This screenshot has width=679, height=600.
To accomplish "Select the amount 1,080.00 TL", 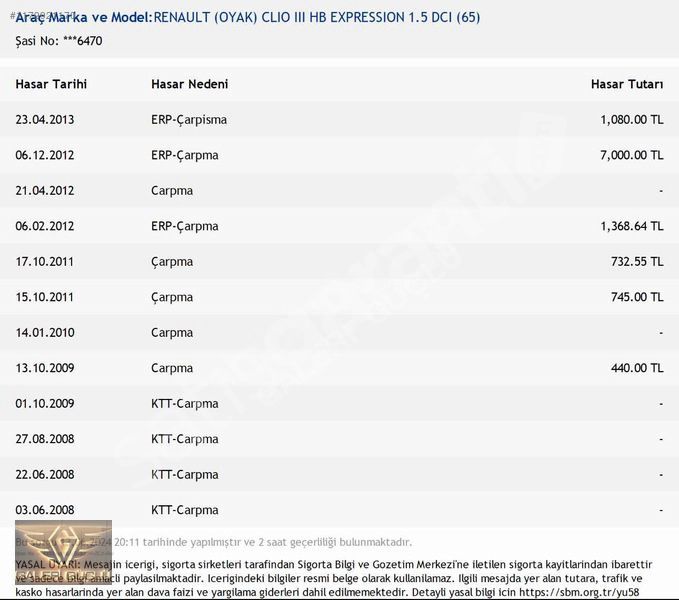I will pyautogui.click(x=631, y=119).
